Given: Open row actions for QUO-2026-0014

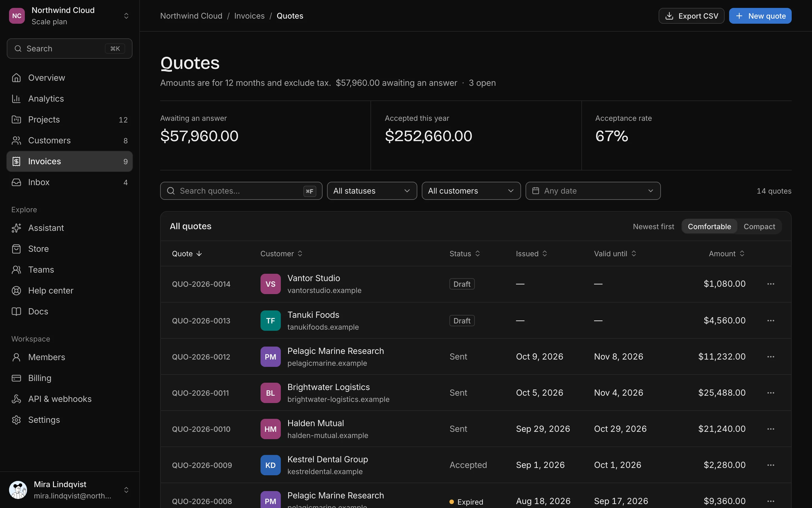Looking at the screenshot, I should 771,284.
